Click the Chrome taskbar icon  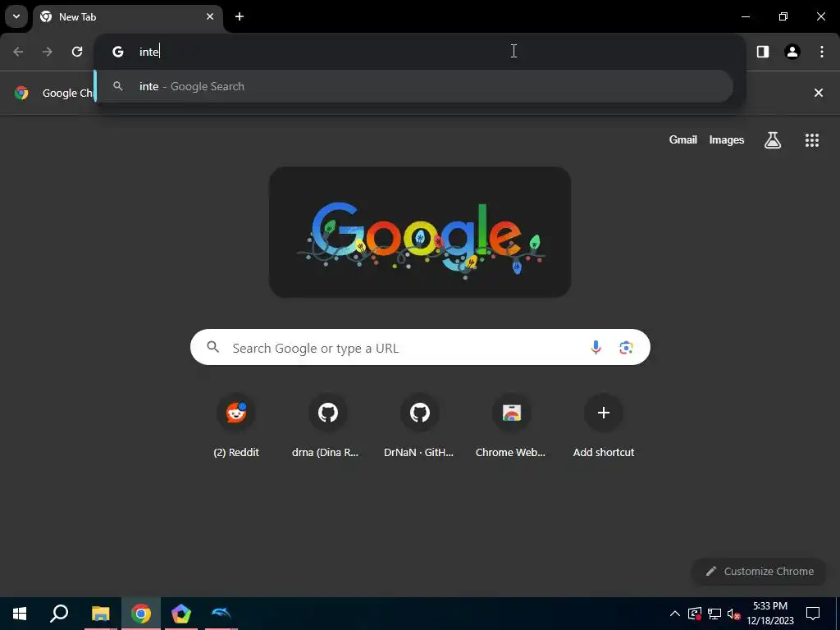pos(141,614)
